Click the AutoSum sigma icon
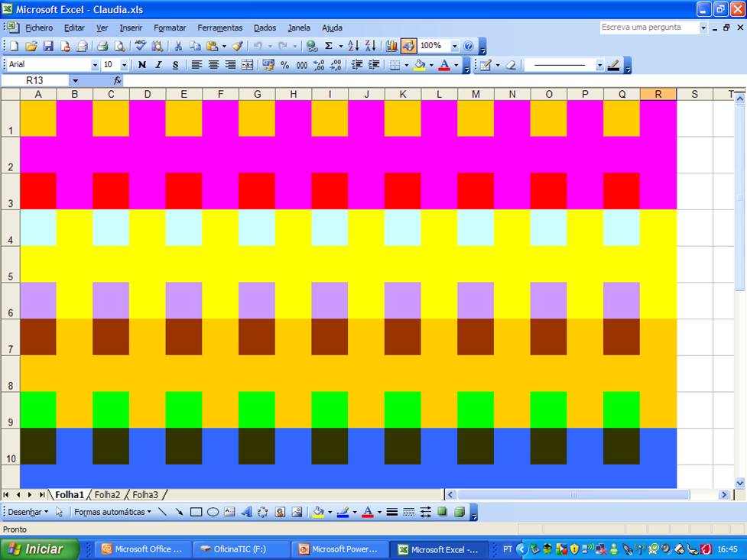The width and height of the screenshot is (747, 560). coord(328,46)
